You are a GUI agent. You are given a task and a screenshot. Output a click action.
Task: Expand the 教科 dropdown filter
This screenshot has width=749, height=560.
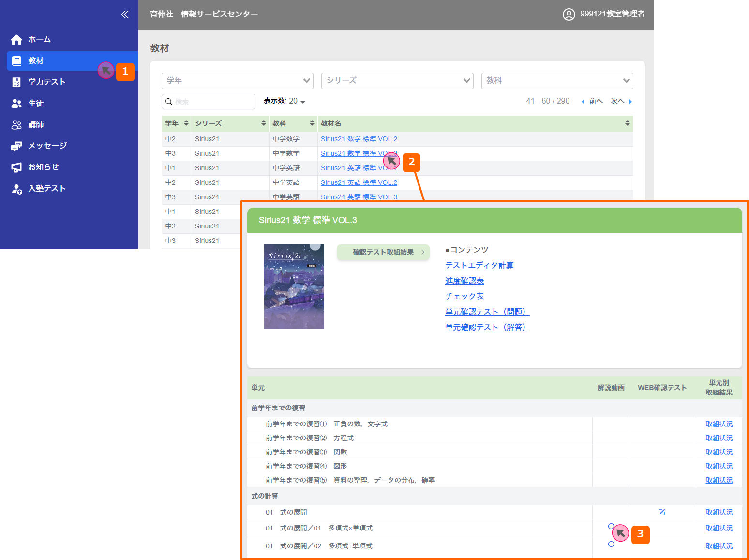coord(557,81)
